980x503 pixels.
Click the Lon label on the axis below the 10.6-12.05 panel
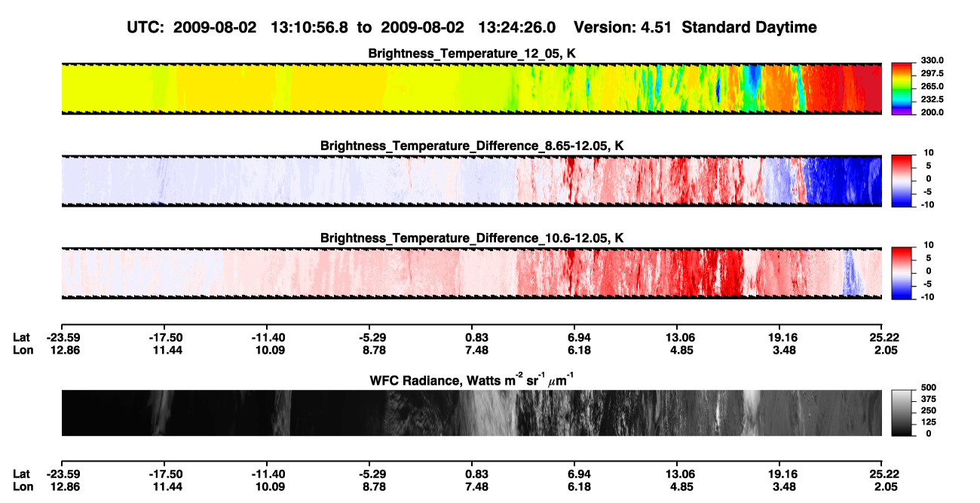coord(24,350)
